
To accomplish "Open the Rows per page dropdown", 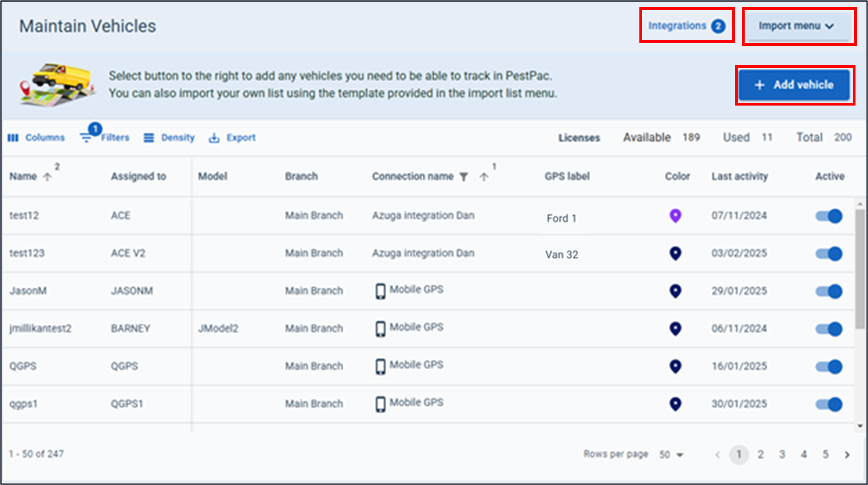I will [670, 454].
